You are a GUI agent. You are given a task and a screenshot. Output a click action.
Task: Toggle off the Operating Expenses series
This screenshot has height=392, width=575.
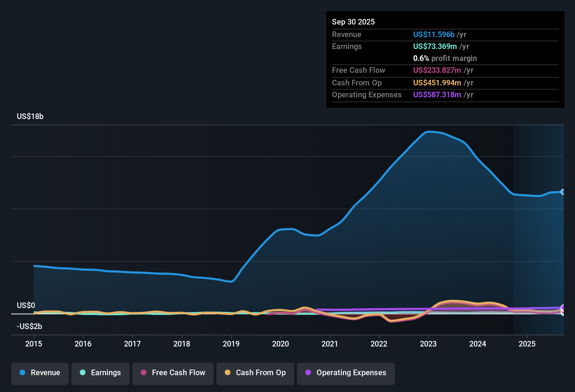click(346, 373)
